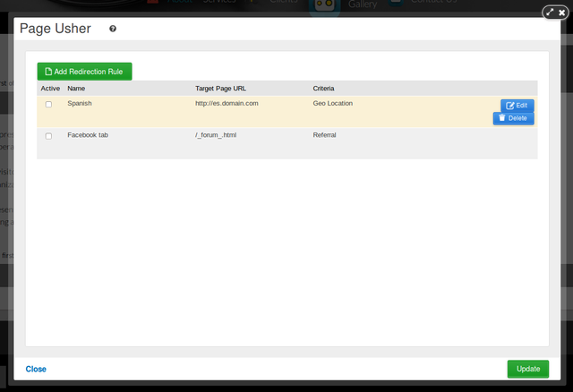
Task: Click the document icon on Add Redirection Rule
Action: pyautogui.click(x=48, y=72)
